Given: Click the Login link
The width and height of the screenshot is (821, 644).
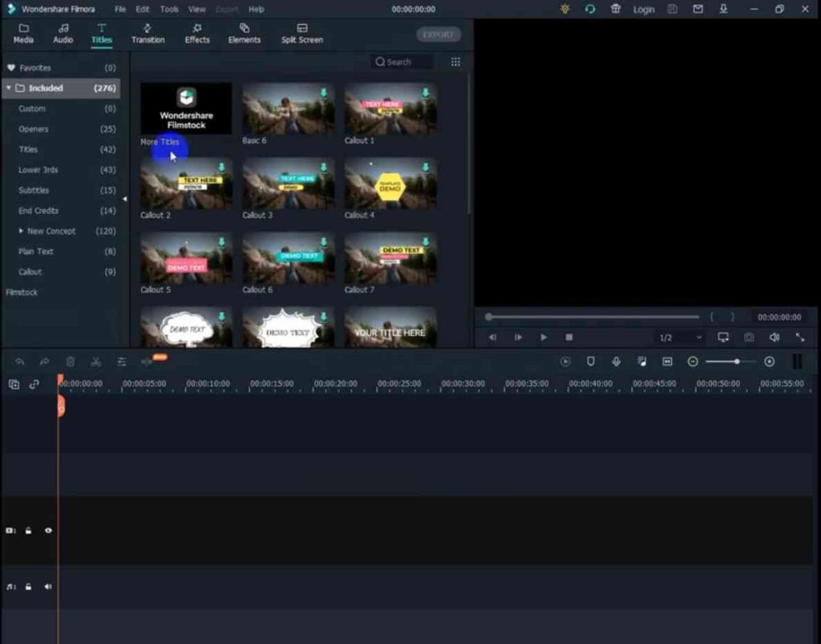Looking at the screenshot, I should point(644,10).
